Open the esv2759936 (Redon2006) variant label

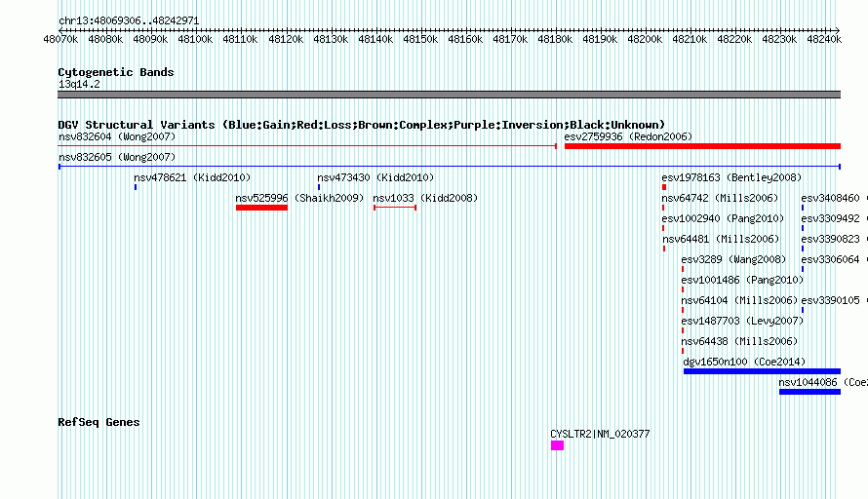pyautogui.click(x=628, y=136)
